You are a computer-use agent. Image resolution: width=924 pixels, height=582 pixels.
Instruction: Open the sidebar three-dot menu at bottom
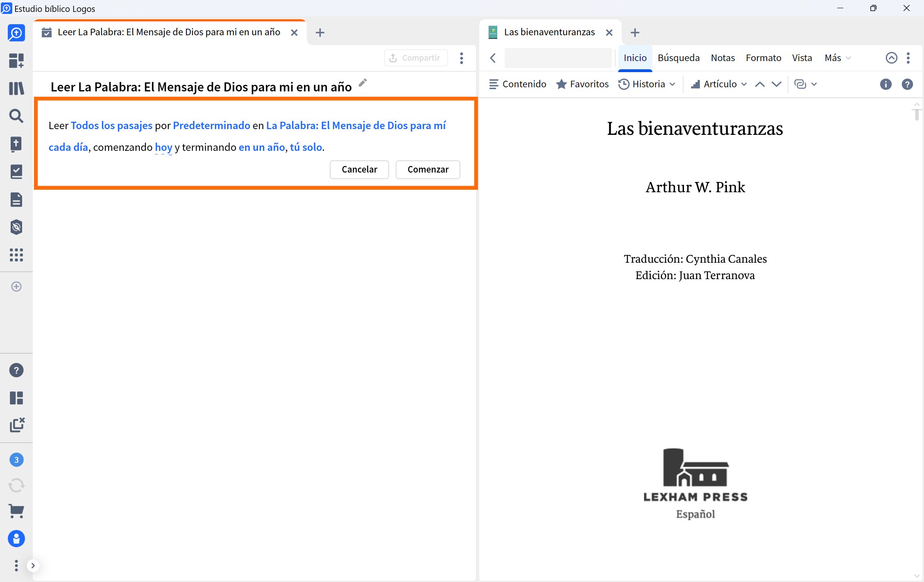click(16, 566)
